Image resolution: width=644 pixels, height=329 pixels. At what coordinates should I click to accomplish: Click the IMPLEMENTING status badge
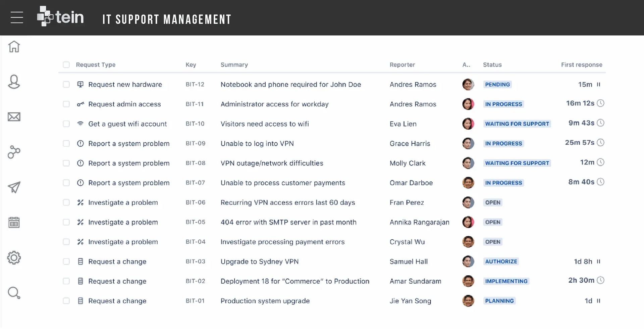click(x=506, y=281)
